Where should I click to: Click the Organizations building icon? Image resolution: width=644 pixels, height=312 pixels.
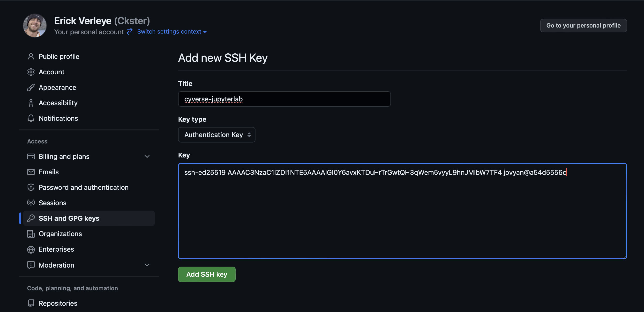[x=31, y=234]
